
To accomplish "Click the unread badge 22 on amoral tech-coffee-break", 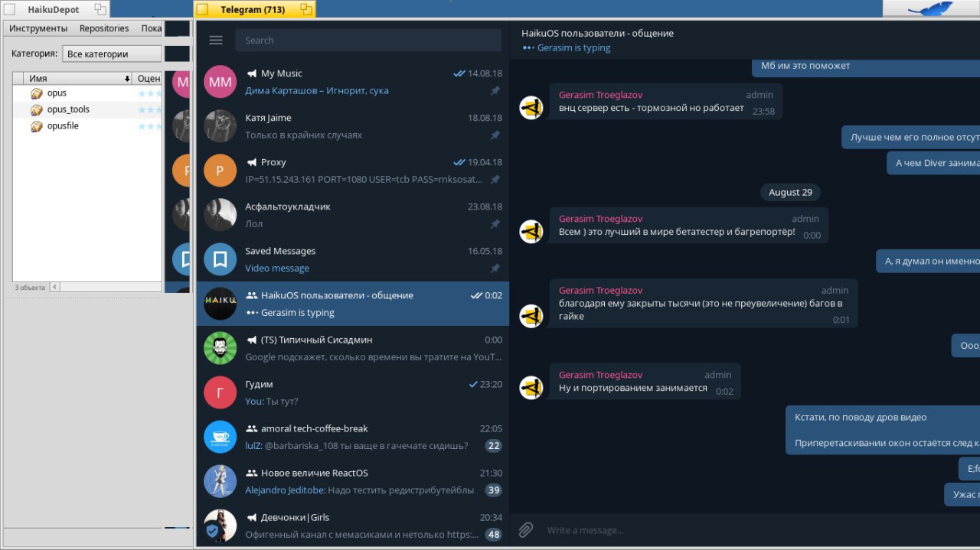I will coord(493,446).
